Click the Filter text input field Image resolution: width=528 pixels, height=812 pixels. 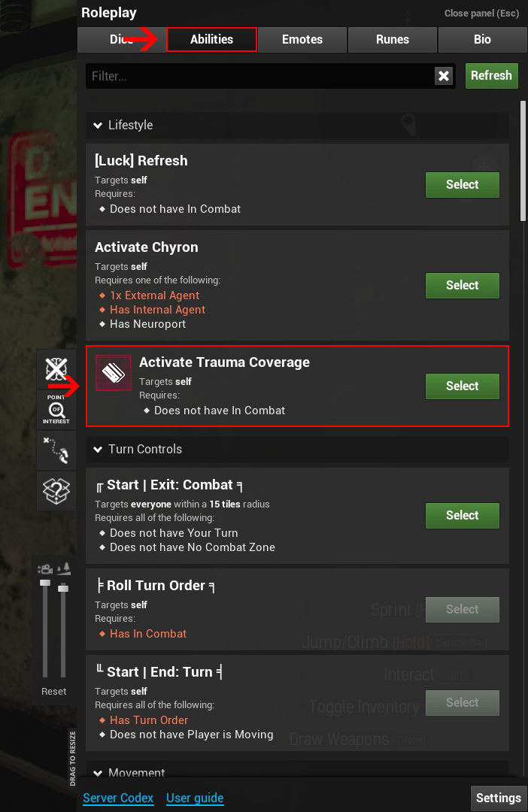point(259,76)
